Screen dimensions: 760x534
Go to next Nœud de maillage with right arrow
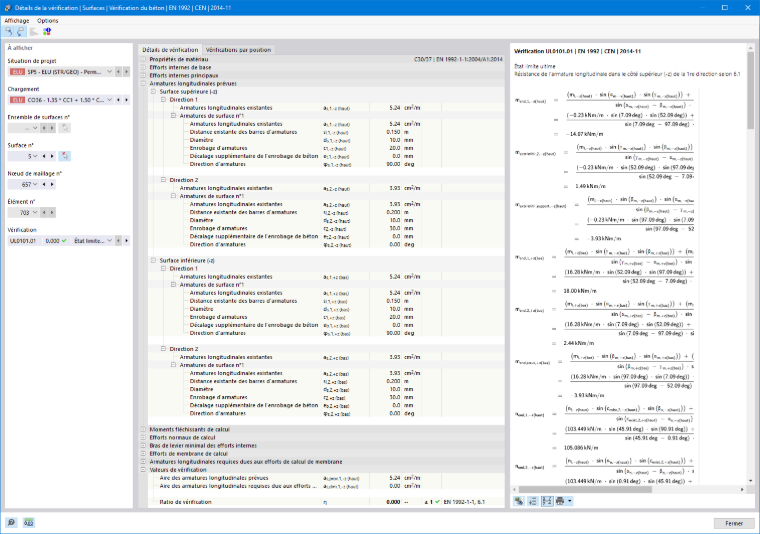[x=52, y=184]
